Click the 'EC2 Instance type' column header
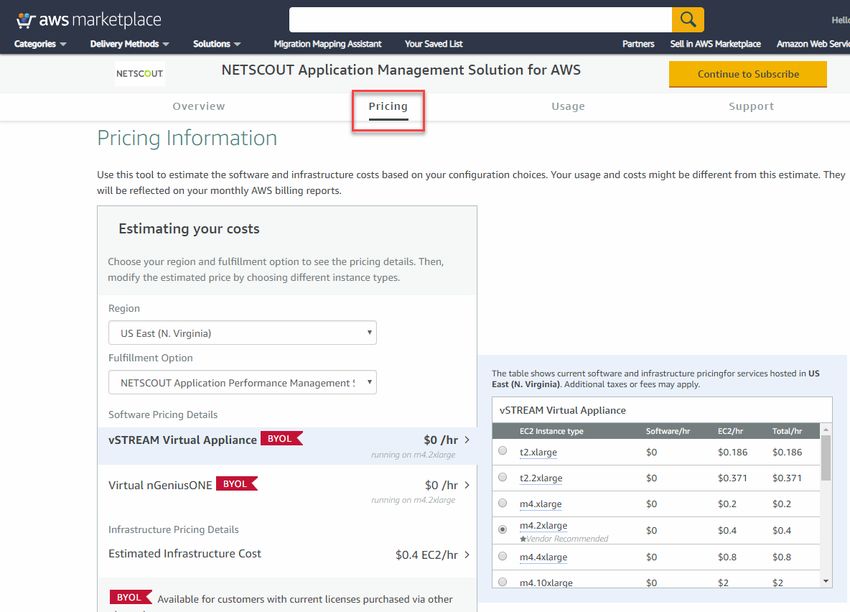The width and height of the screenshot is (850, 612). click(x=551, y=431)
